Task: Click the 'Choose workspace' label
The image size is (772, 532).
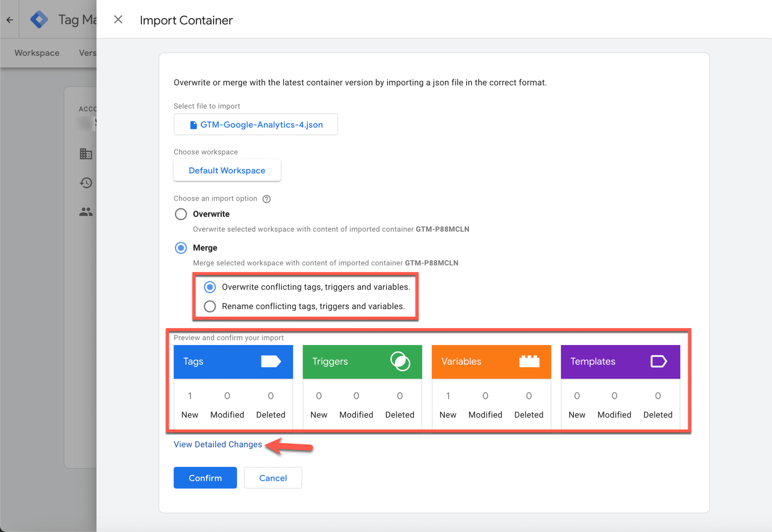Action: click(x=205, y=152)
